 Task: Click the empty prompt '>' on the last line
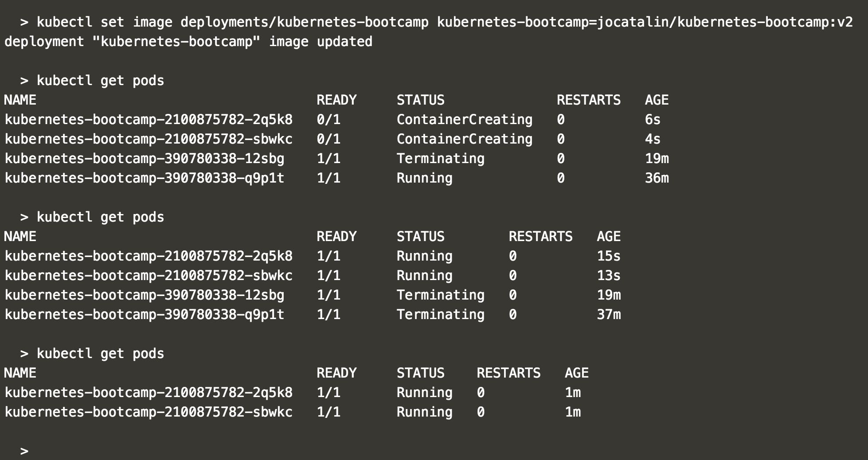click(x=24, y=451)
